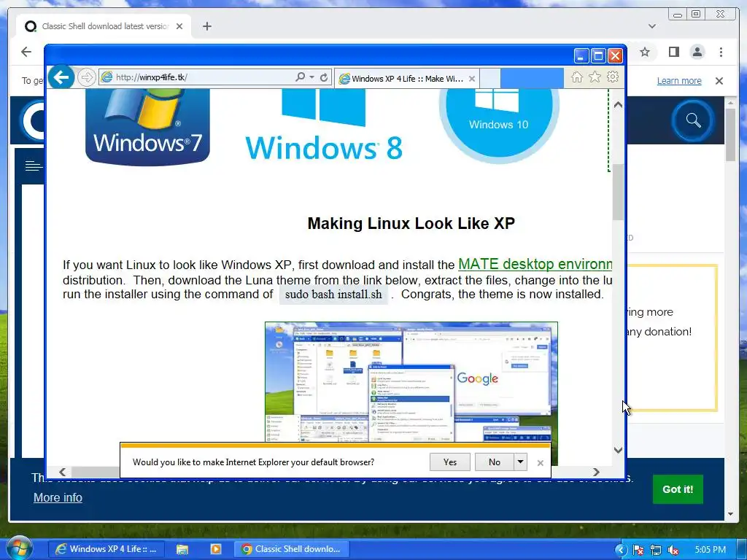Show hidden tray icons arrow
Screen dimensions: 747x560
pos(620,550)
